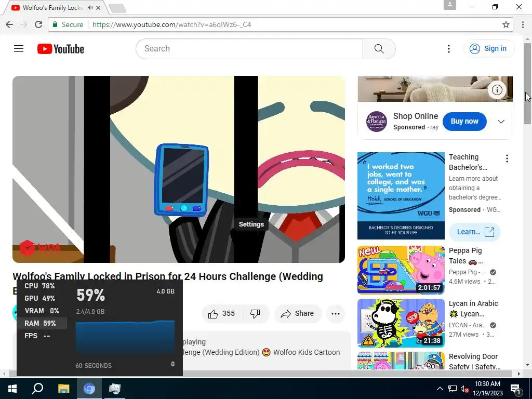532x399 pixels.
Task: Open Windows Start menu
Action: point(12,389)
